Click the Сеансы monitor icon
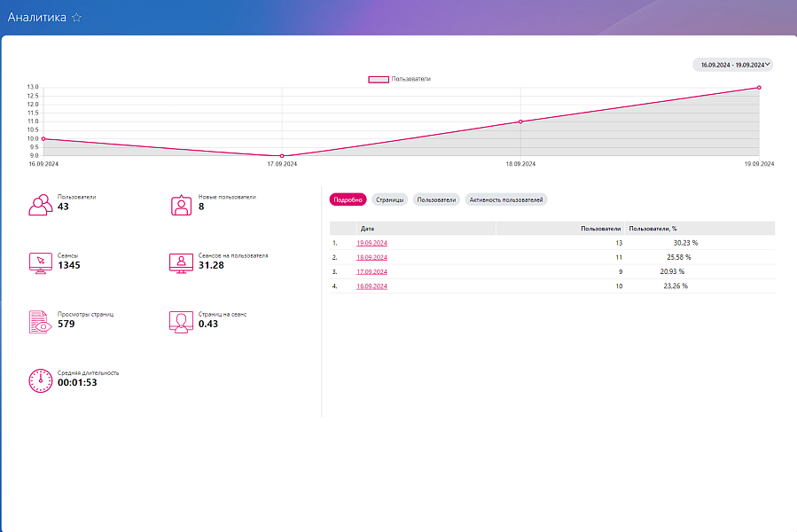The height and width of the screenshot is (532, 797). [41, 262]
